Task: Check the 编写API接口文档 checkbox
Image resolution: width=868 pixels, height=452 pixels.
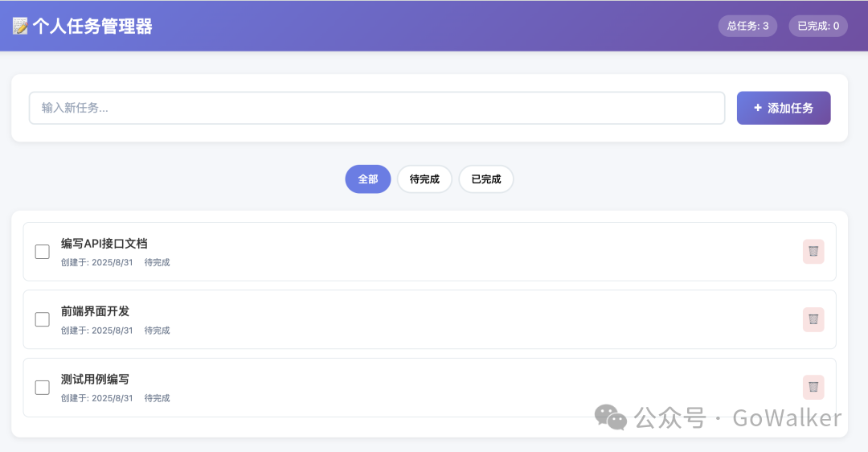Action: pyautogui.click(x=42, y=252)
